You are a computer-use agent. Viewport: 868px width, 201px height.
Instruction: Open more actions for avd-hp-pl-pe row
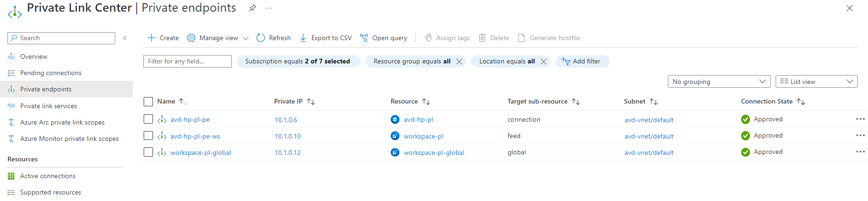pyautogui.click(x=860, y=119)
